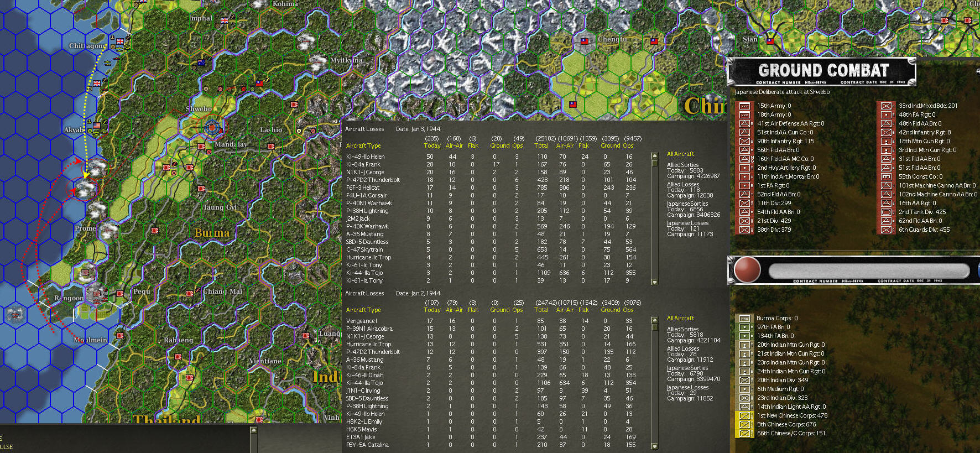Select the Japanese flag below Lashio
Screen dimensions: 980x453
pos(271,147)
